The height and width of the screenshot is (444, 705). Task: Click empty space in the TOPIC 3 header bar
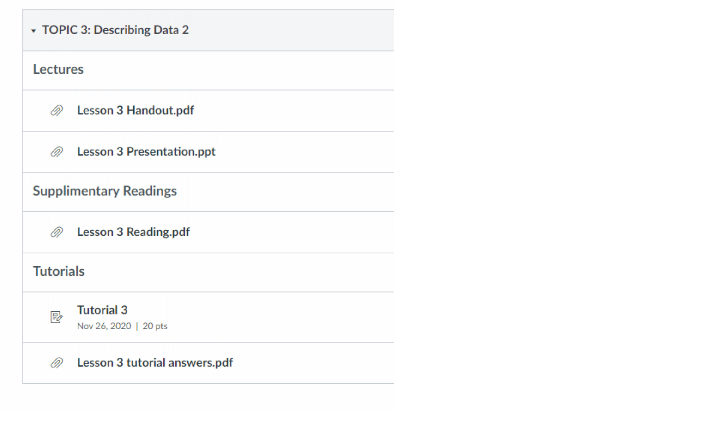tap(300, 30)
